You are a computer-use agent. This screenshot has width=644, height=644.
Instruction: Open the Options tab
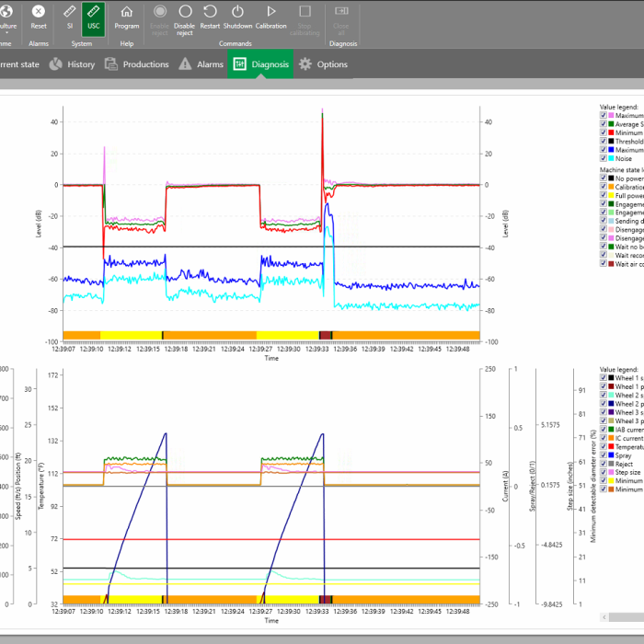[x=323, y=64]
